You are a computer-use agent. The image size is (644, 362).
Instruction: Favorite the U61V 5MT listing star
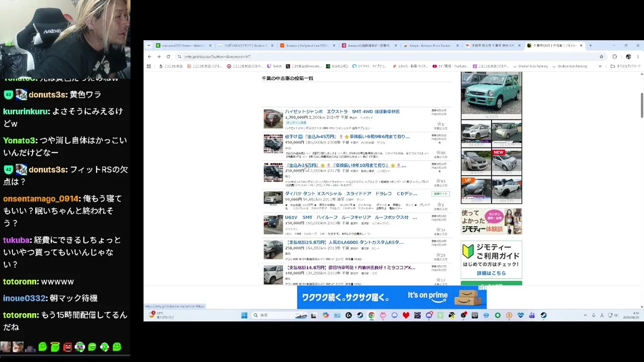point(438,230)
